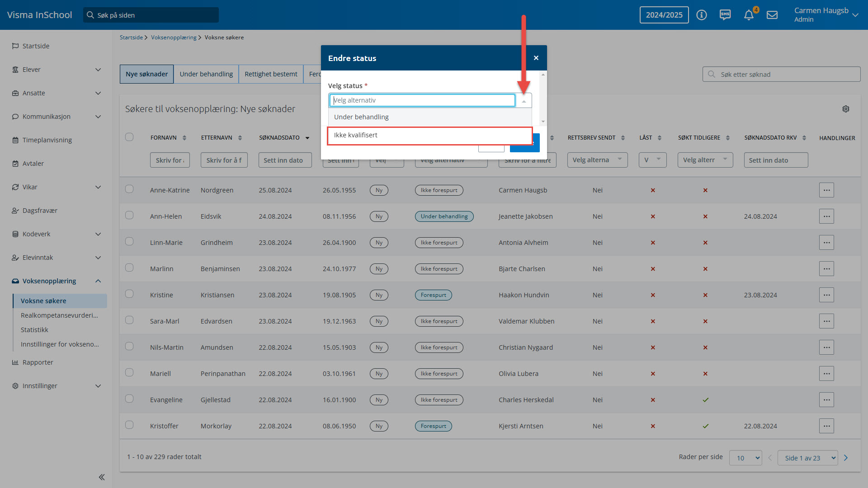Tick the checkbox for Ann-Helen Eidsvik
Viewport: 868px width, 488px height.
[x=129, y=216]
